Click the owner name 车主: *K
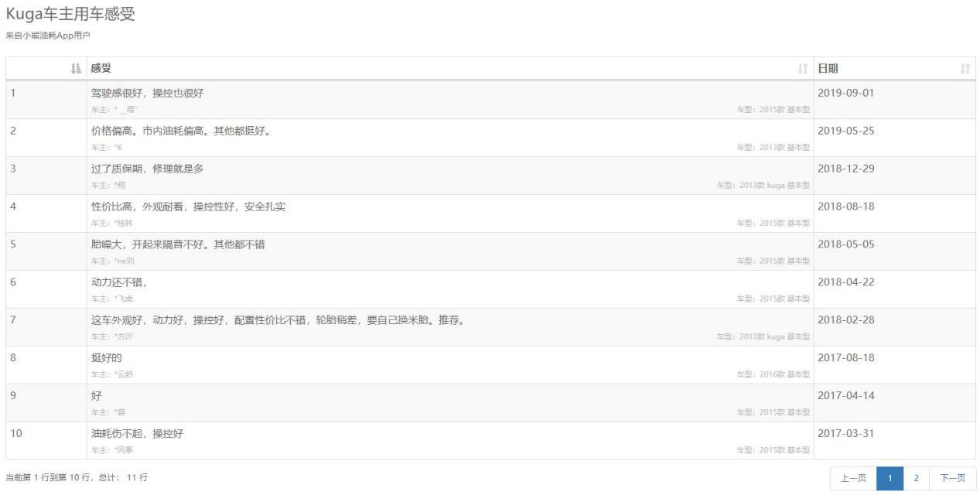Image resolution: width=980 pixels, height=495 pixels. point(107,147)
